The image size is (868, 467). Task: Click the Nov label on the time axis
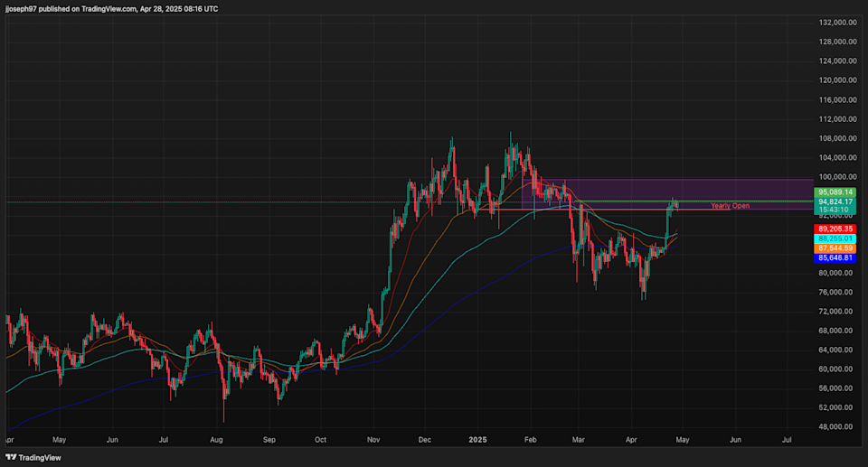(373, 440)
